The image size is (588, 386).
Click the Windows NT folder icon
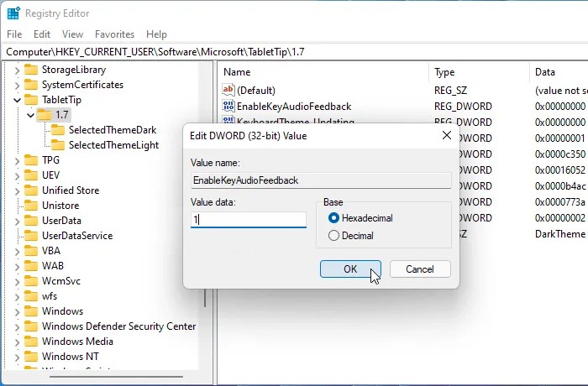click(x=31, y=357)
